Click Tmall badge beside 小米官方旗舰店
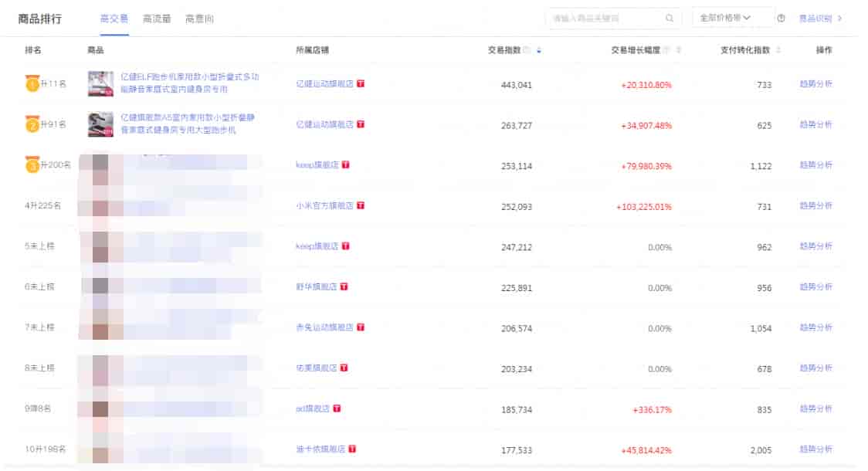 click(x=361, y=205)
